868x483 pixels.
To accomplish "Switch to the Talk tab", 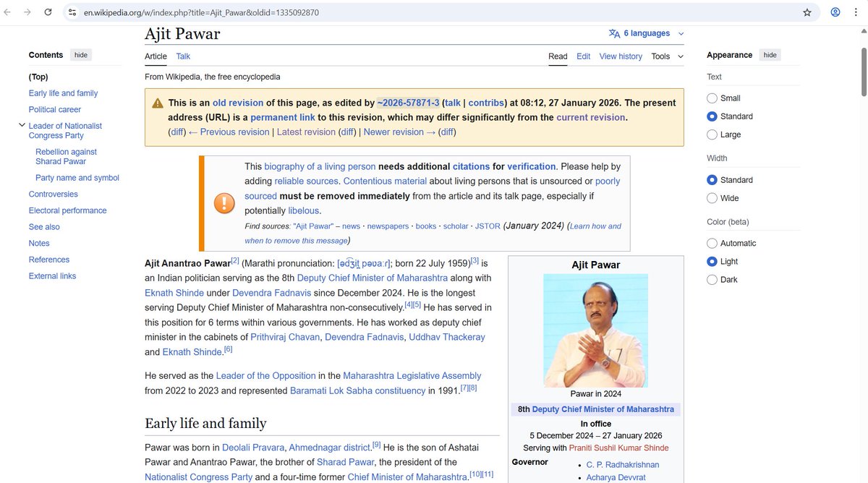I will [183, 56].
